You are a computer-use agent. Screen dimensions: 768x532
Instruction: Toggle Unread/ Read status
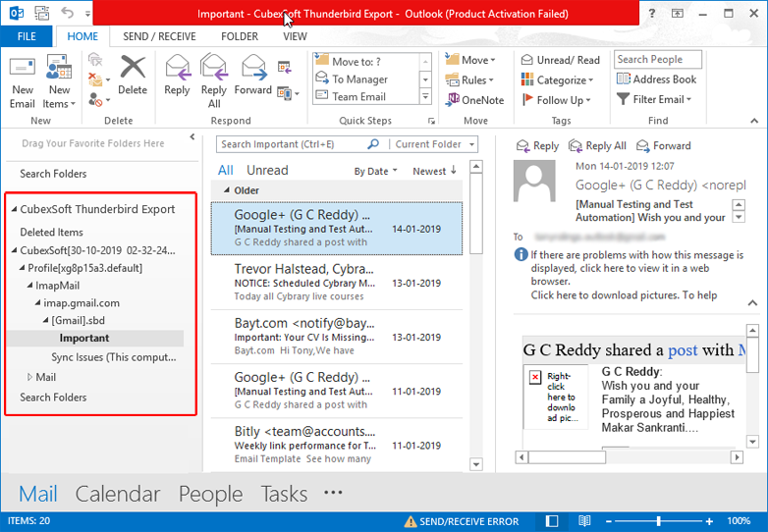pyautogui.click(x=561, y=60)
